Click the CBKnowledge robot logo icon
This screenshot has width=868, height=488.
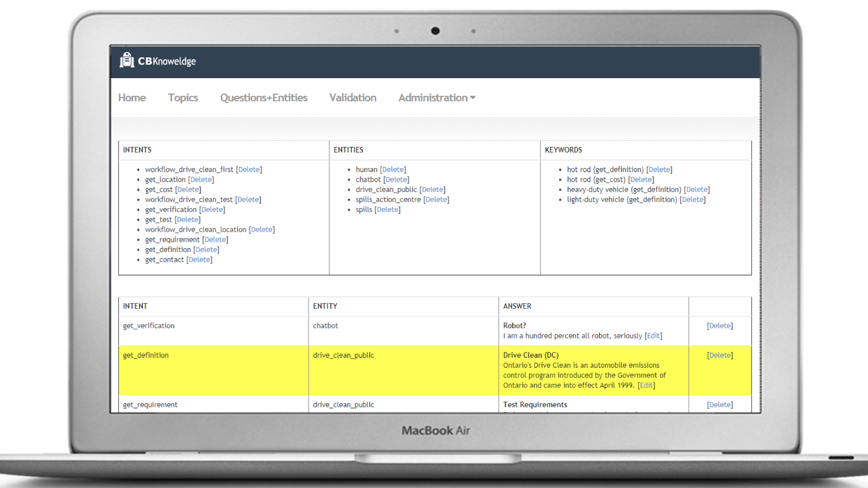point(127,60)
